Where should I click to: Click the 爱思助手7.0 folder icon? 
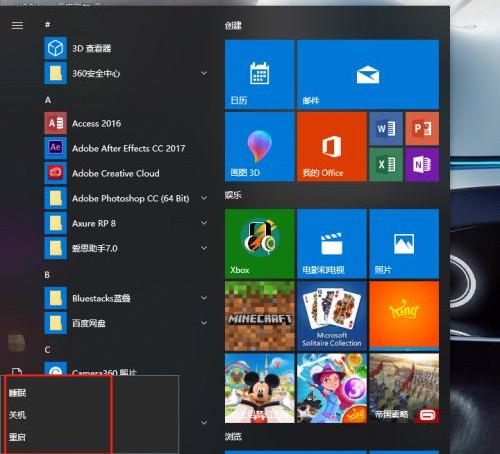point(55,248)
